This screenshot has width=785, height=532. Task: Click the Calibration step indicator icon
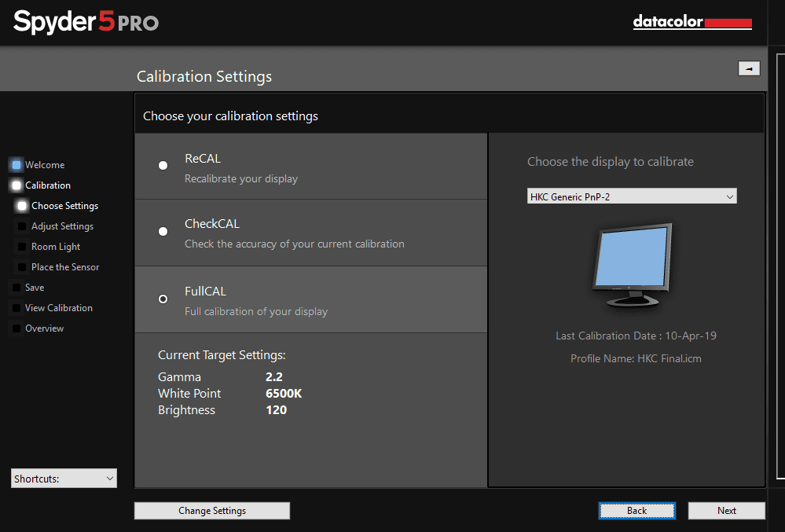point(17,185)
